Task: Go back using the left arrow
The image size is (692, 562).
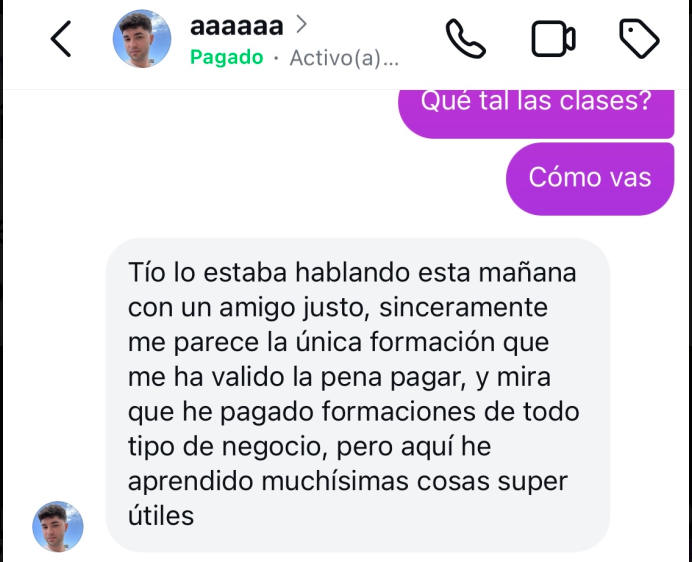Action: pos(61,39)
